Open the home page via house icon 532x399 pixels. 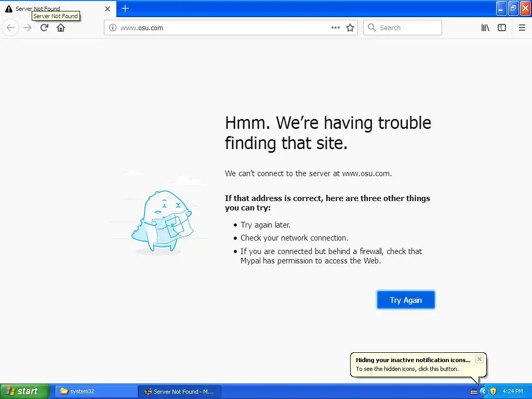point(61,28)
